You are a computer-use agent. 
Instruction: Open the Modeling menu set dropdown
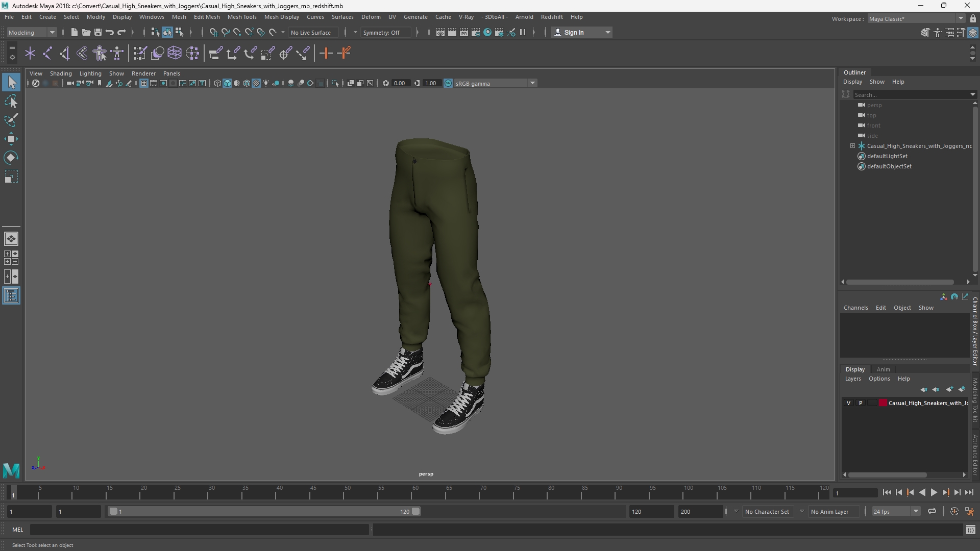32,32
